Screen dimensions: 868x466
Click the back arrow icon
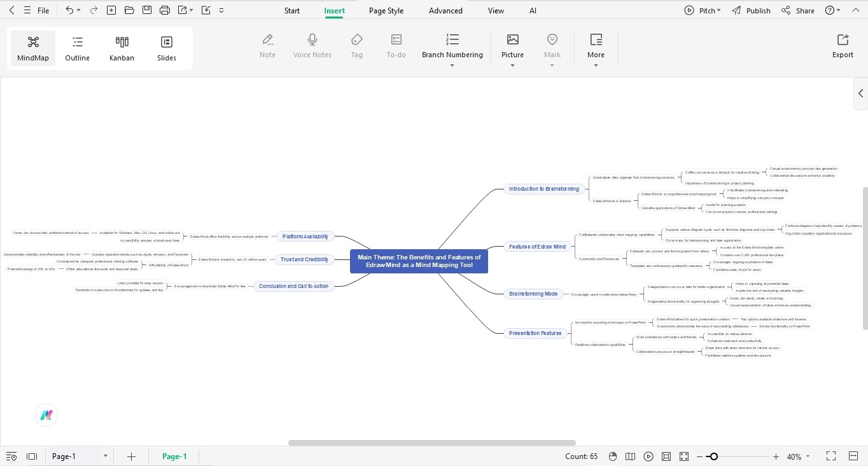[11, 10]
